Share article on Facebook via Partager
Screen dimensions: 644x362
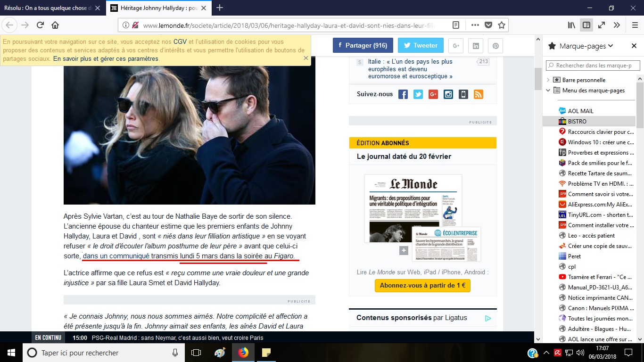coord(363,45)
